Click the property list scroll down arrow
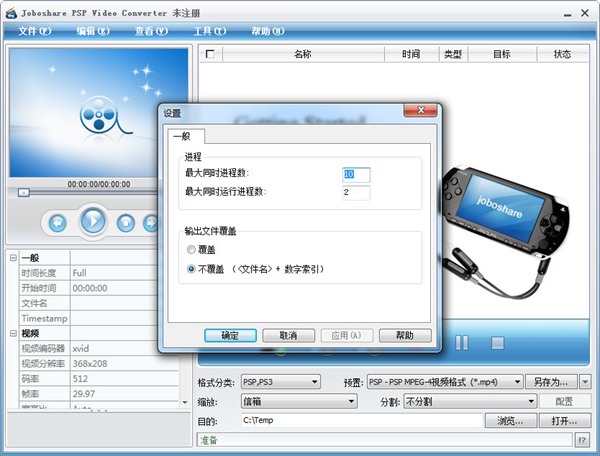 [185, 402]
